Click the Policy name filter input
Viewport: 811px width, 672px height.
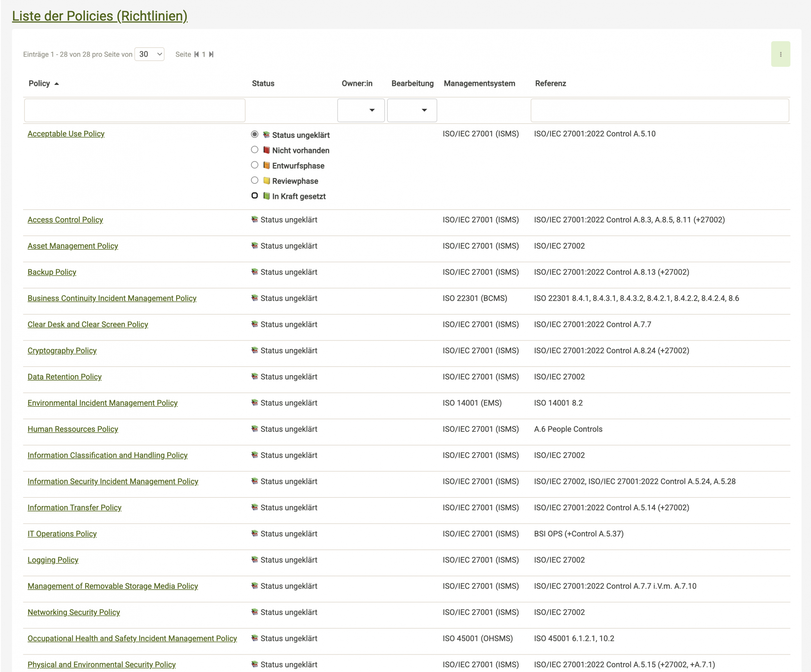click(134, 111)
